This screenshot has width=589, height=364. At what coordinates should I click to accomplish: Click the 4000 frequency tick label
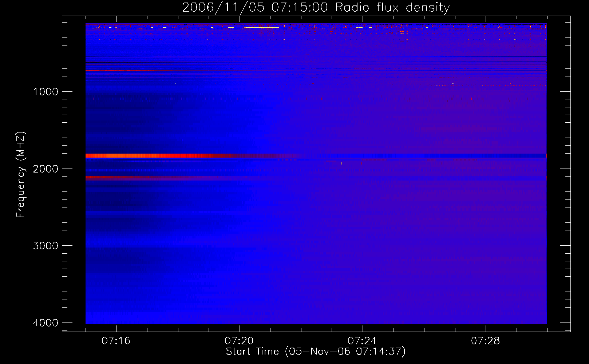point(46,323)
